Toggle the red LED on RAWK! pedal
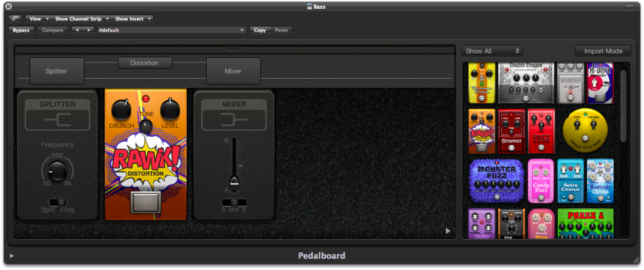The width and height of the screenshot is (644, 270). pos(145,99)
